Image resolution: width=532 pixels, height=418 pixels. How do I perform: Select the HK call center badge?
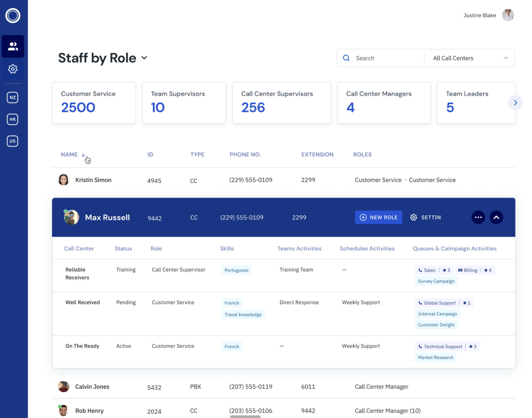pos(12,119)
